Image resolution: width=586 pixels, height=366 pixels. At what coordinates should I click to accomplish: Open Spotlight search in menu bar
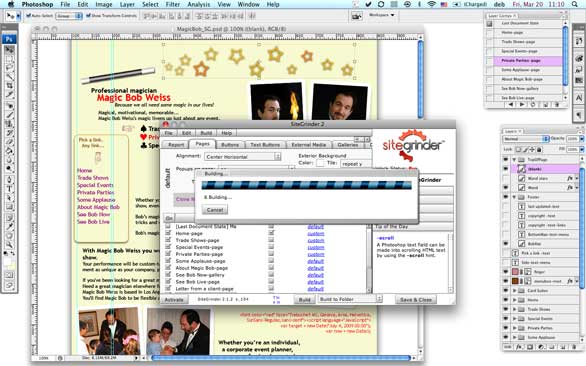574,4
